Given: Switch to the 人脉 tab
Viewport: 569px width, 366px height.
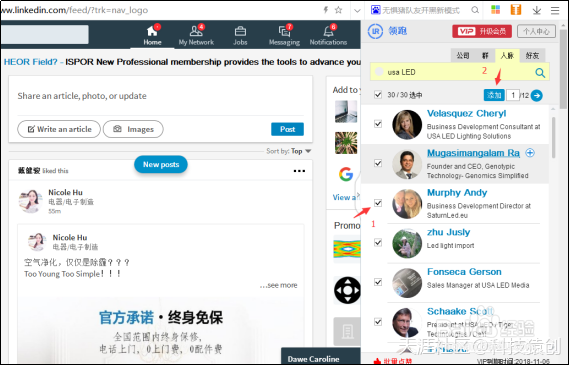Looking at the screenshot, I should 507,55.
